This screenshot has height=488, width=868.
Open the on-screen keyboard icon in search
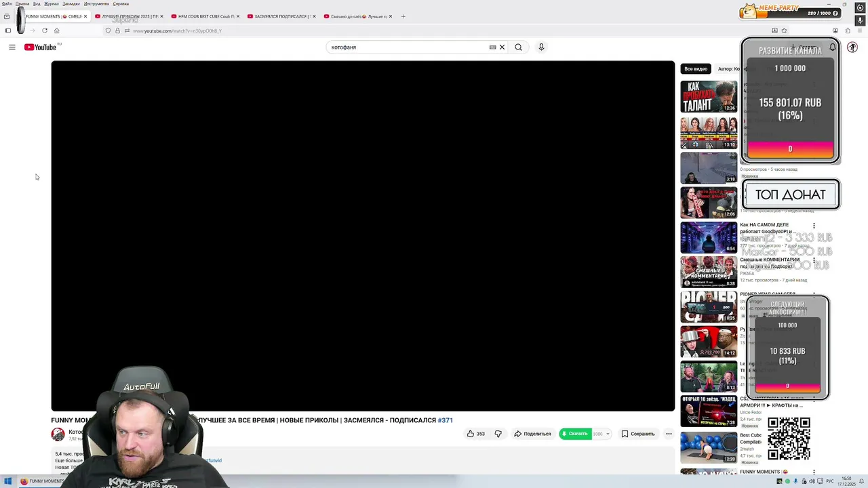(493, 47)
